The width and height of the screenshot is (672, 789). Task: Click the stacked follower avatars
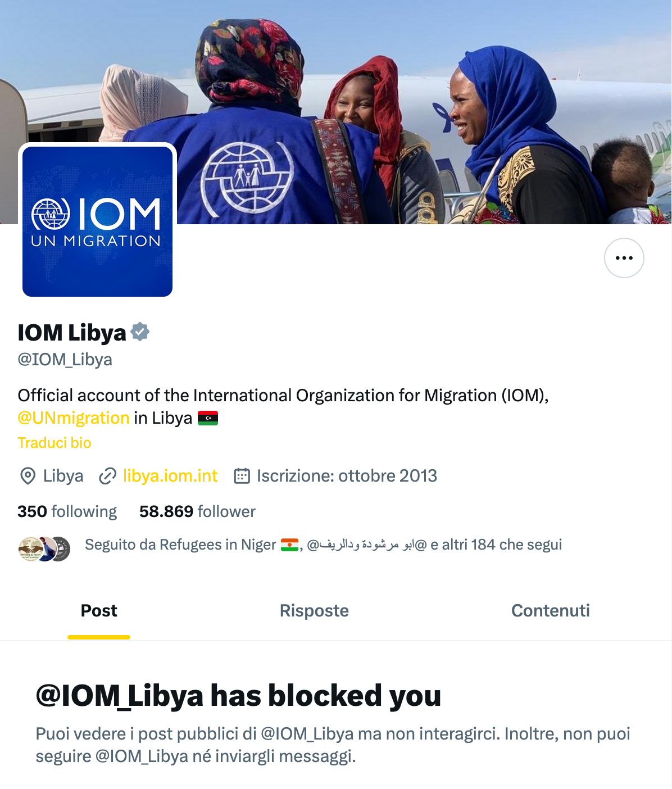[44, 549]
